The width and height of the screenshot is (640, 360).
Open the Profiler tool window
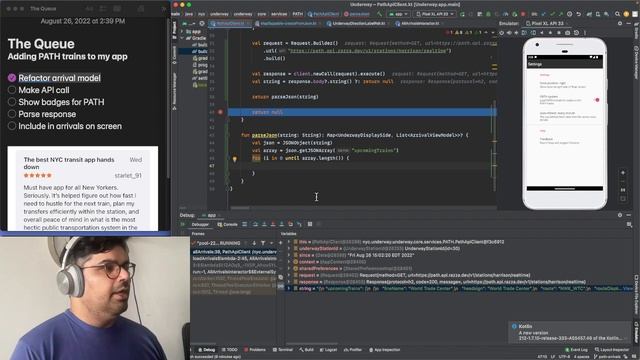[353, 350]
